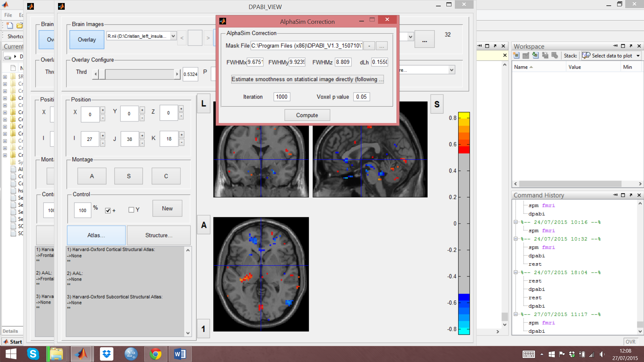Screen dimensions: 644x362
Task: Toggle the Y checkbox in Control
Action: pos(131,210)
